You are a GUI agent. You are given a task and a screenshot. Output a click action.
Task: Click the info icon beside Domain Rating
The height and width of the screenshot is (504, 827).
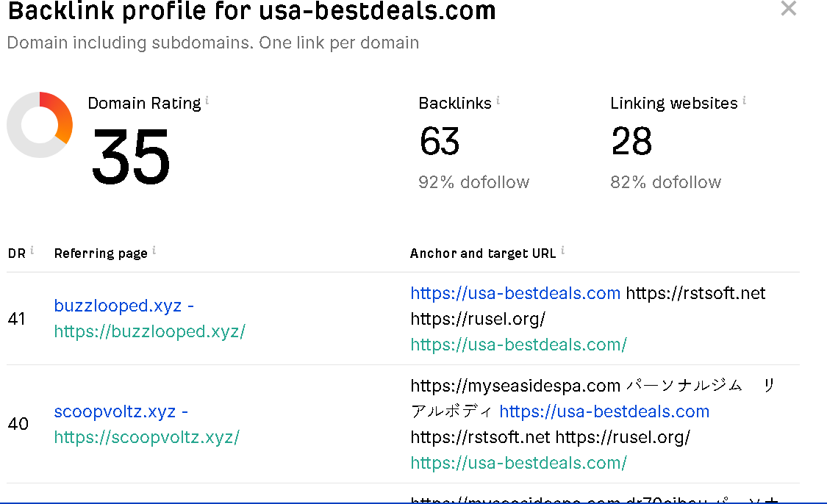tap(207, 100)
